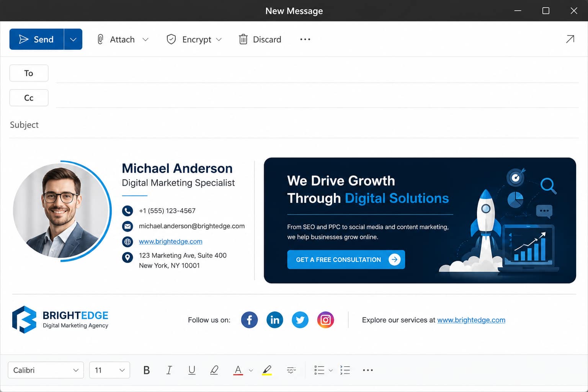
Task: Click Get A Free Consultation button
Action: pos(346,260)
